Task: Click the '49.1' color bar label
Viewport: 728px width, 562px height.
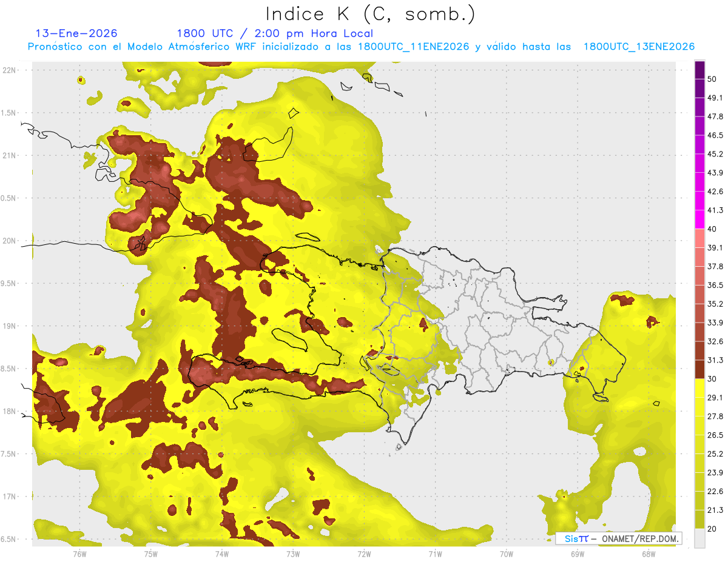Action: coord(715,98)
